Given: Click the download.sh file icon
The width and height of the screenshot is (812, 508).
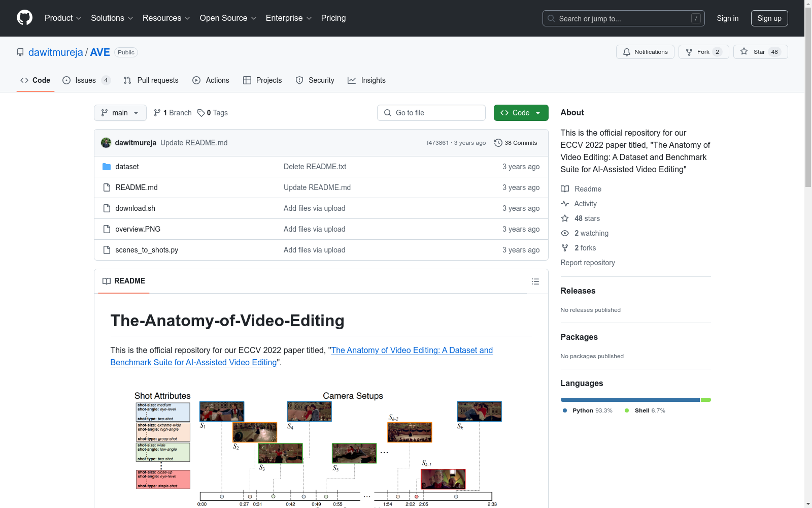Looking at the screenshot, I should pyautogui.click(x=107, y=208).
